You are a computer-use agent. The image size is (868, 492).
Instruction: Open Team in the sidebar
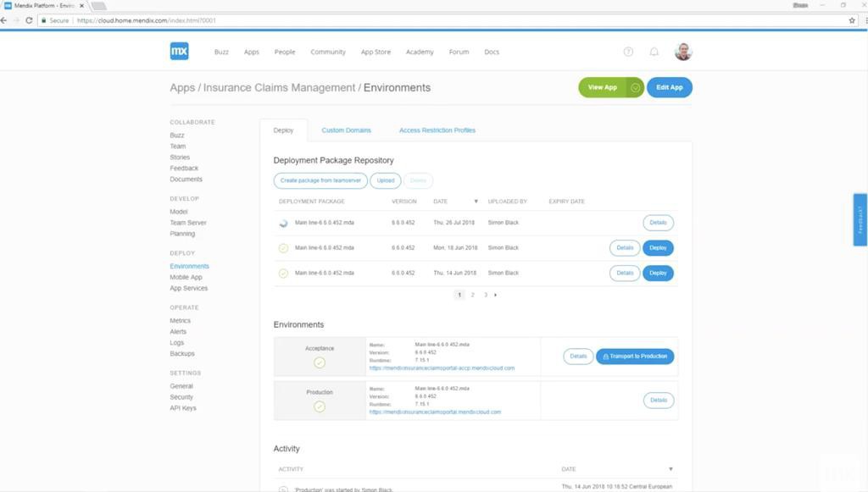click(x=178, y=146)
